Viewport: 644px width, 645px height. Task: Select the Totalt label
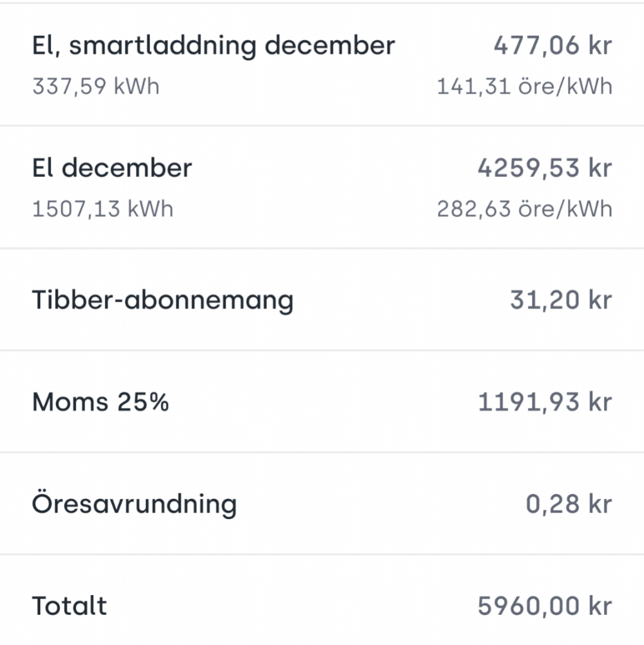(69, 605)
